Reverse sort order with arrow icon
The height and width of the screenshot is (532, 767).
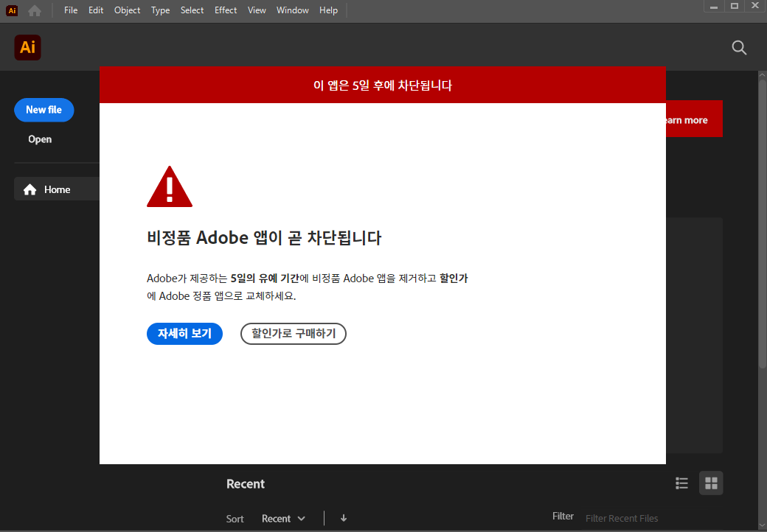[344, 518]
